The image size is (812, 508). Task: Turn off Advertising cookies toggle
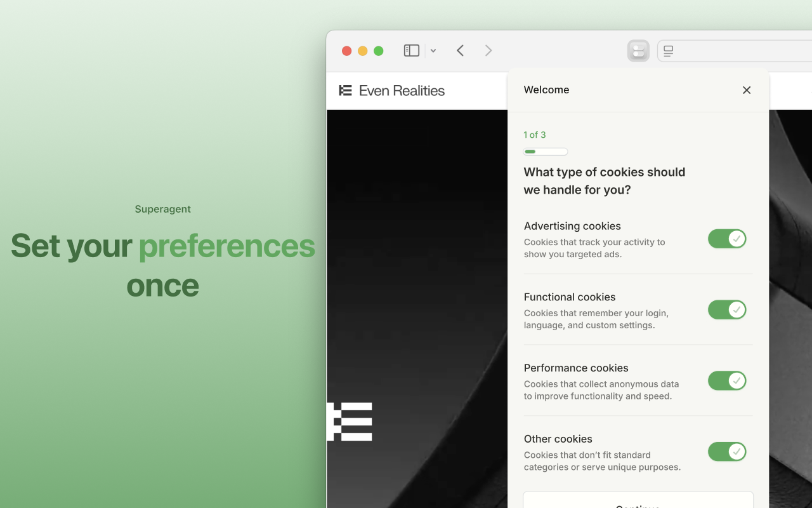coord(727,239)
